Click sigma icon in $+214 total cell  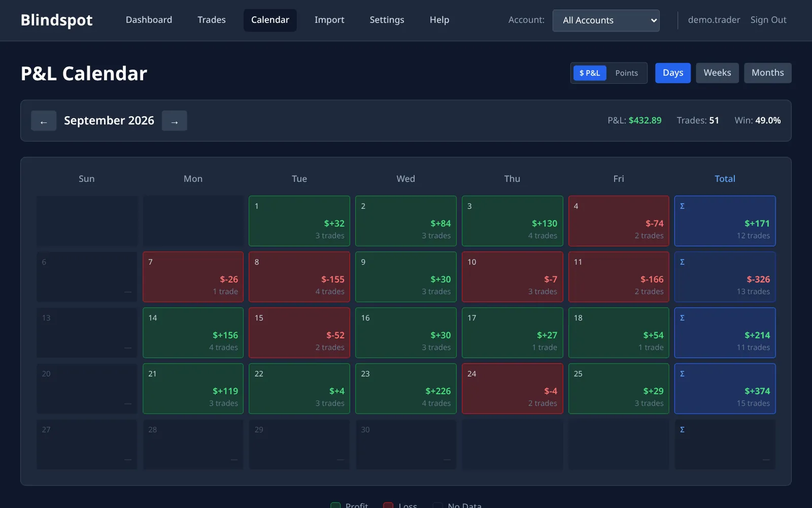682,318
